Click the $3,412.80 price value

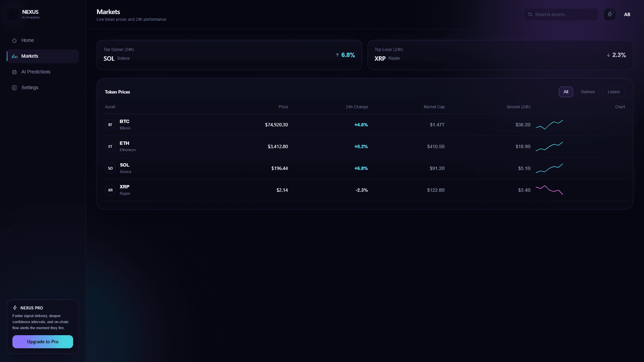pos(278,146)
